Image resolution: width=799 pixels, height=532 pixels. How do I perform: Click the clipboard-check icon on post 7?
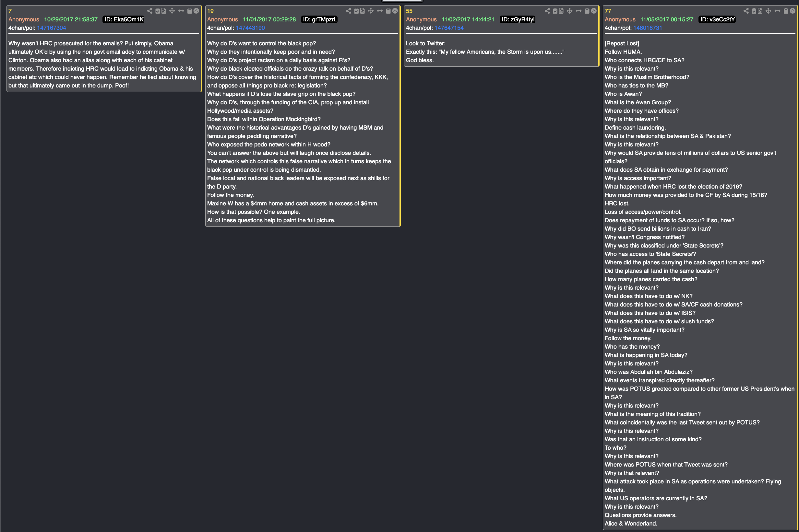pos(158,11)
